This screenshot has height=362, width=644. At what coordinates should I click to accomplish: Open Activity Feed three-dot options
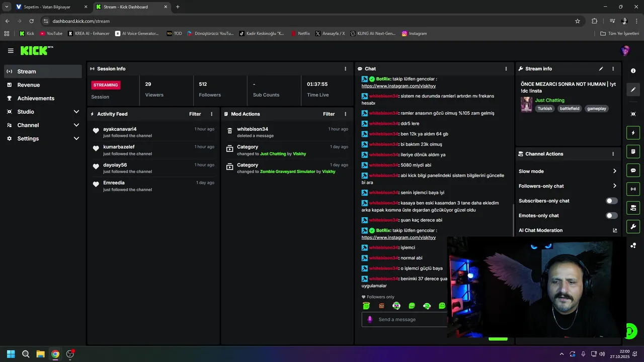tap(211, 114)
